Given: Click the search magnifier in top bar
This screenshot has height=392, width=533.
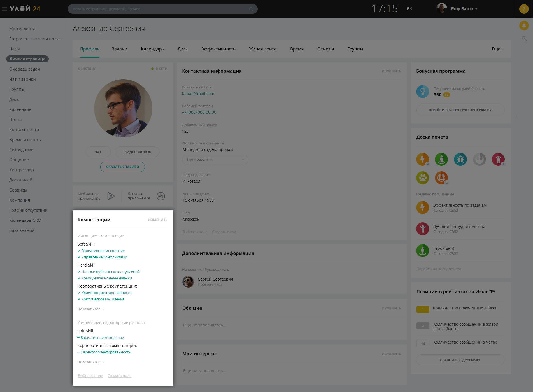Looking at the screenshot, I should tap(251, 9).
